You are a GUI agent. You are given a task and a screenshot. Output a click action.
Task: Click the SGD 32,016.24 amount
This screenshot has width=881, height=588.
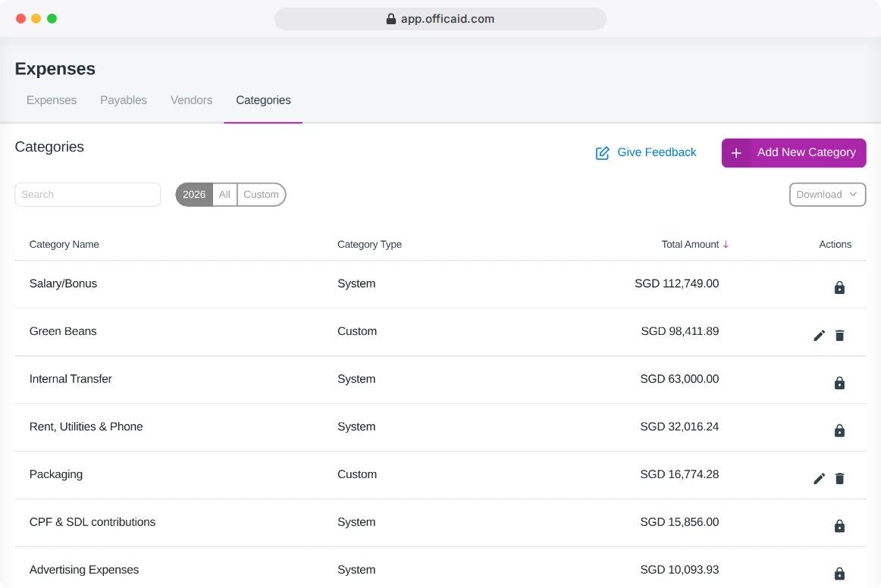679,427
